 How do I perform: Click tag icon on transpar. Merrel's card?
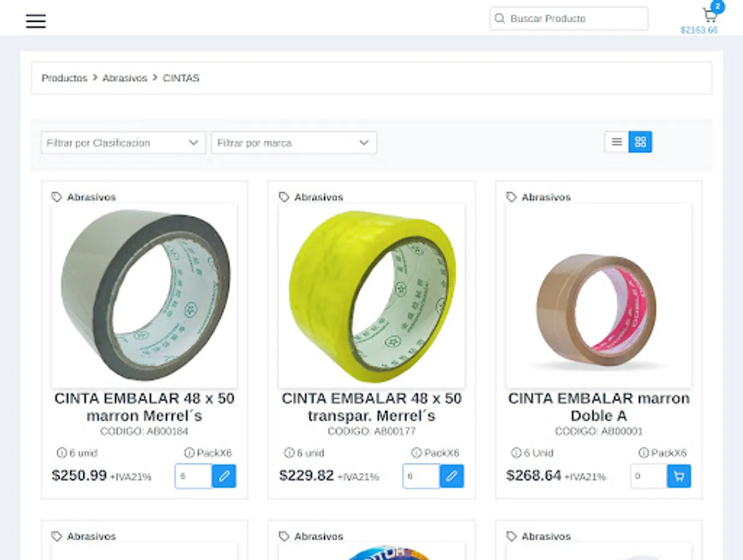(x=284, y=197)
